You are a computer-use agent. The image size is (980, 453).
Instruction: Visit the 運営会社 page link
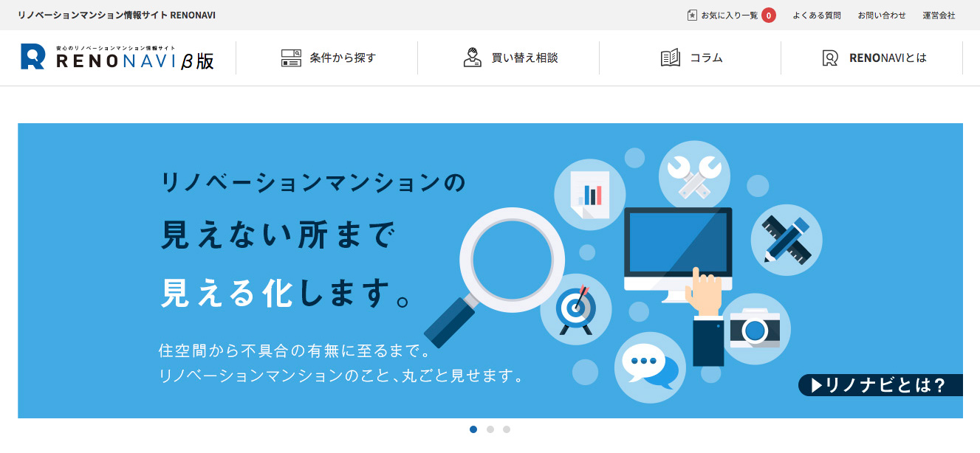click(939, 15)
